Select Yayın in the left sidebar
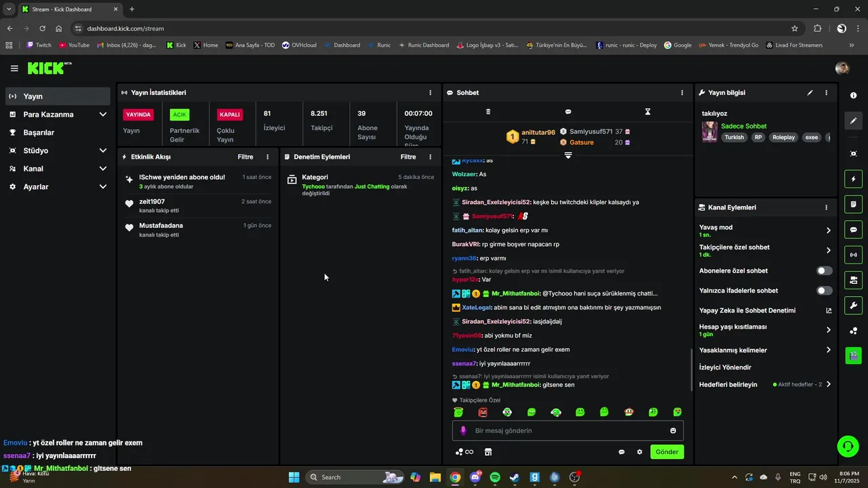The image size is (868, 488). tap(58, 96)
